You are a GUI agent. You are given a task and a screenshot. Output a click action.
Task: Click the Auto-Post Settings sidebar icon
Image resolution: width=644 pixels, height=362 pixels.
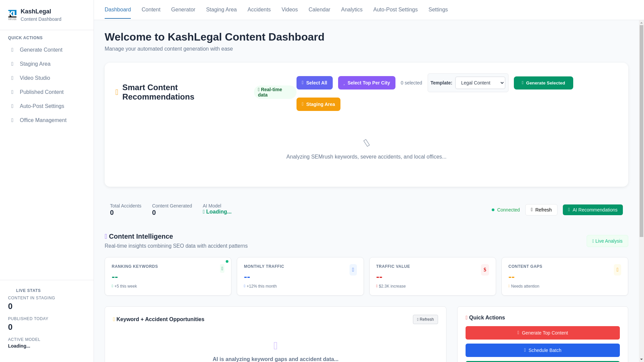tap(12, 106)
